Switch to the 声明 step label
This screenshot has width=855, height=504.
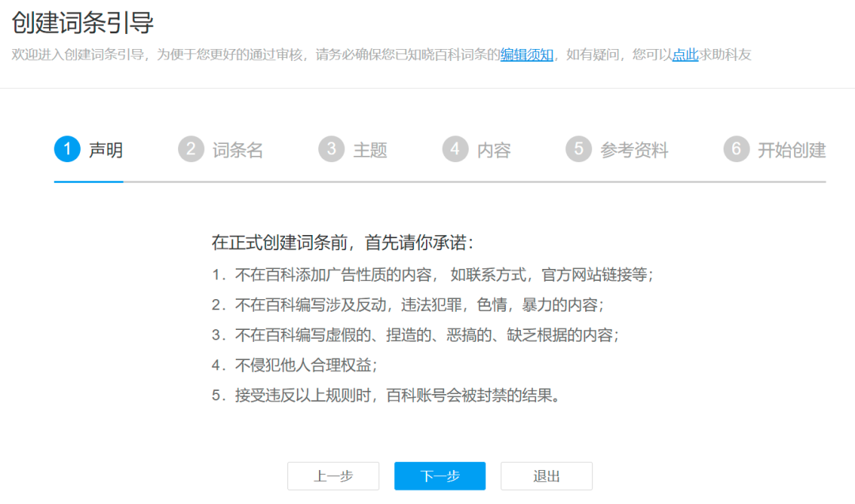click(x=106, y=150)
